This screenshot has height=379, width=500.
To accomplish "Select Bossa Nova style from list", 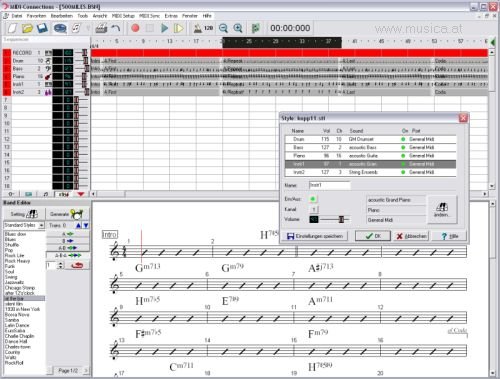I will 17,315.
